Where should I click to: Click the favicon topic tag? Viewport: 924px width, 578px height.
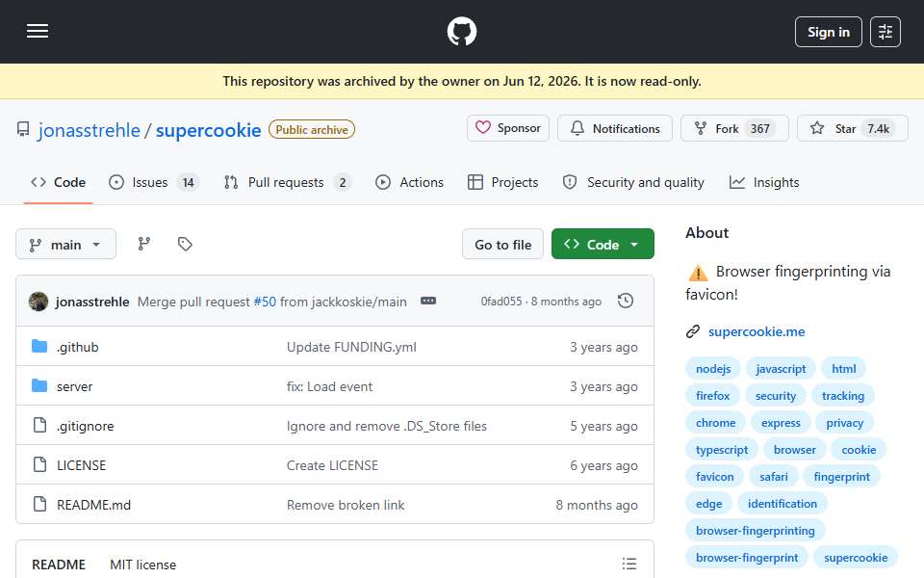coord(715,477)
